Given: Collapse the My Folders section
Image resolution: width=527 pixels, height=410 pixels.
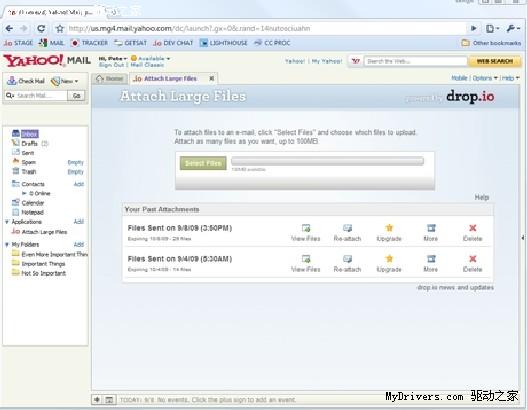Looking at the screenshot, I should coord(6,244).
